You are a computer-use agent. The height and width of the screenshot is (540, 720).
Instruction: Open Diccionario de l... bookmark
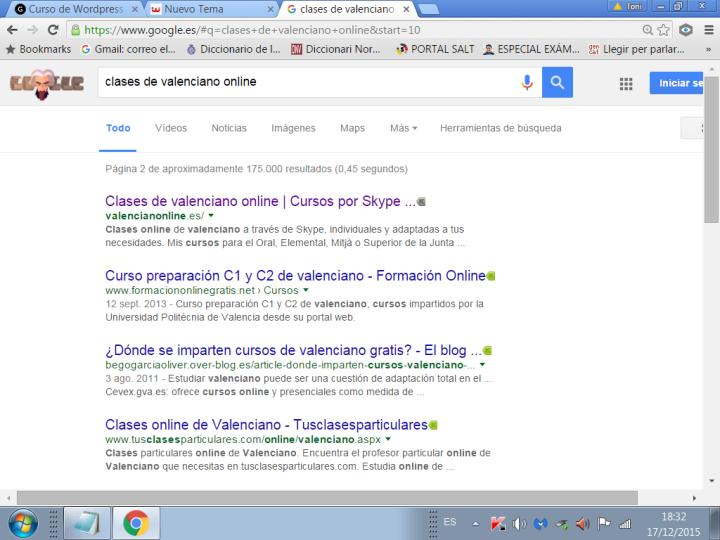[x=234, y=49]
